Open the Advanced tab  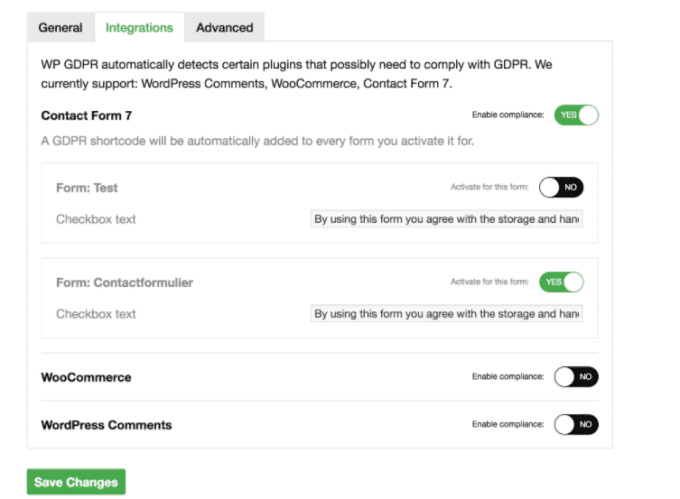coord(224,28)
